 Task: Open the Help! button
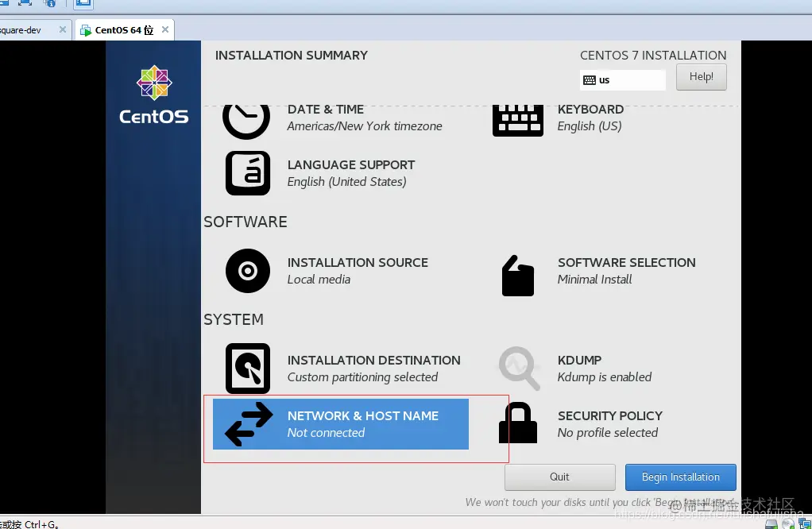[x=702, y=77]
